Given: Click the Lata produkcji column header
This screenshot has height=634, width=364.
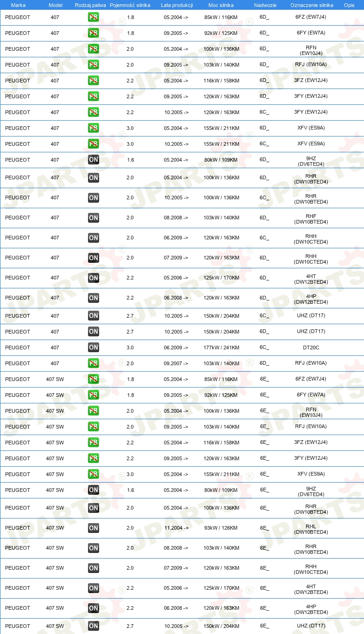Looking at the screenshot, I should tap(177, 5).
